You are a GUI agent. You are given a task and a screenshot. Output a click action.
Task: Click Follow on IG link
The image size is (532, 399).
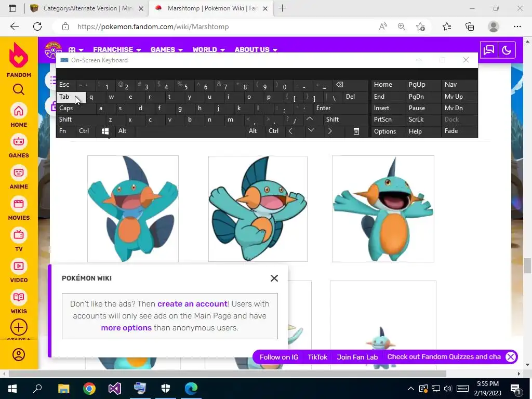coord(279,357)
